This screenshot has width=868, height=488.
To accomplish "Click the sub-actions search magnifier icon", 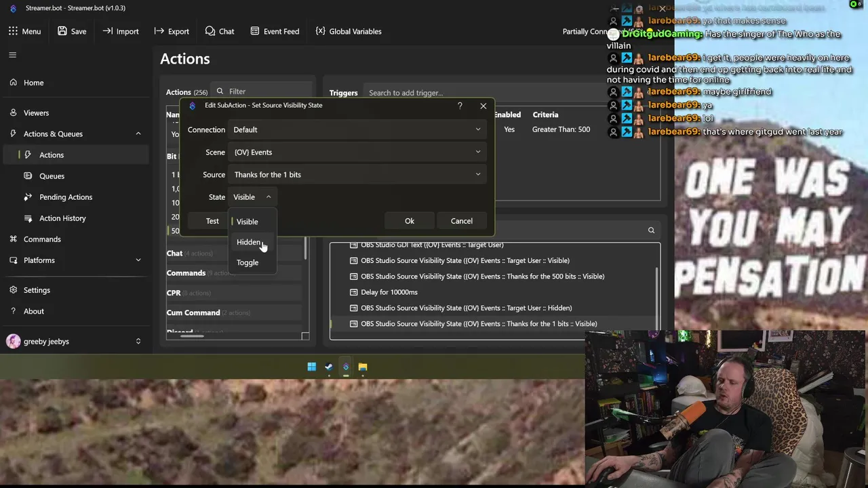I will (x=651, y=230).
